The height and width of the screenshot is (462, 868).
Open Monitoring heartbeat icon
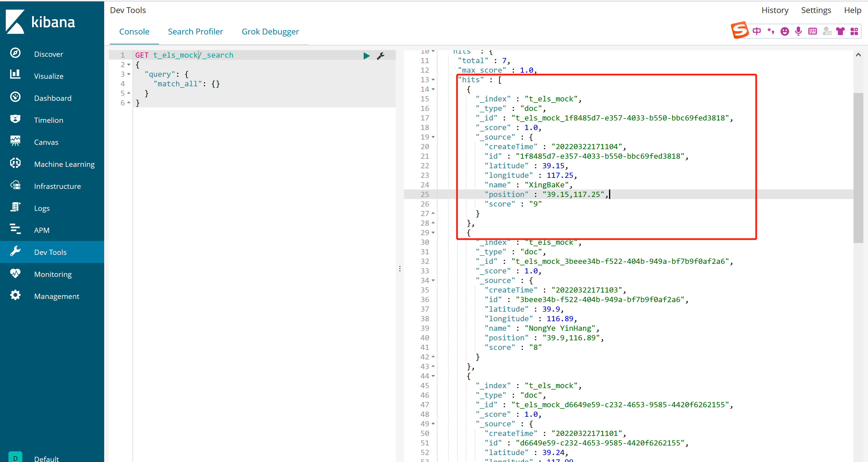tap(15, 273)
